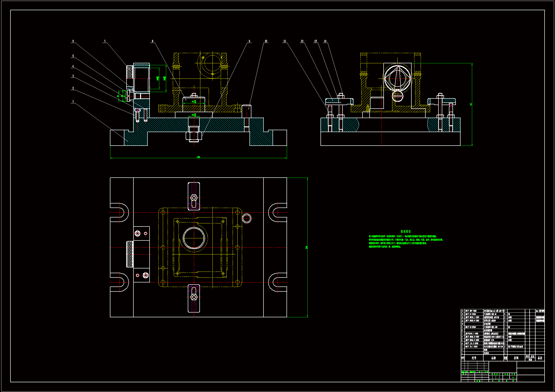Select the hex nut below the front view base
Image resolution: width=555 pixels, height=392 pixels.
click(x=194, y=136)
